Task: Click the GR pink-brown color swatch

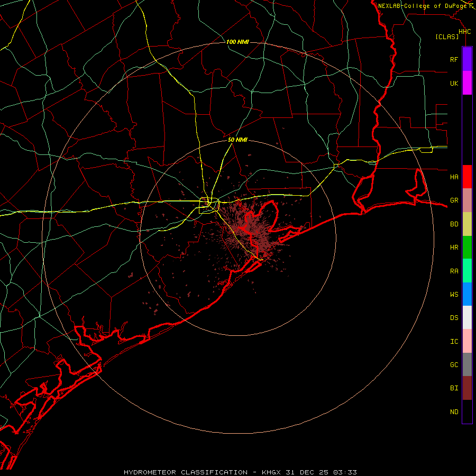Action: (x=467, y=200)
